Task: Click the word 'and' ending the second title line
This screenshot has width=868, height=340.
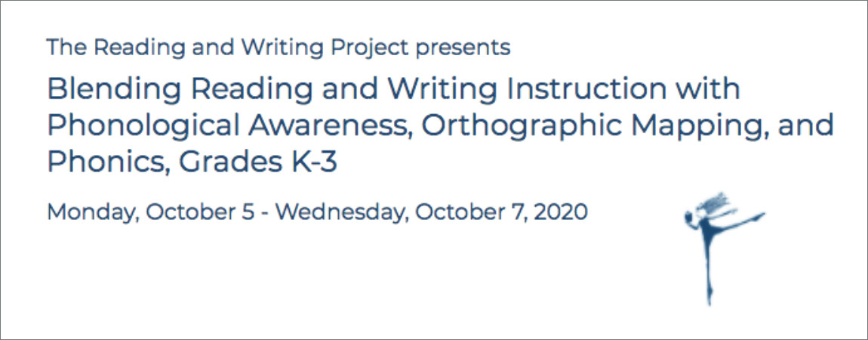Action: click(811, 126)
